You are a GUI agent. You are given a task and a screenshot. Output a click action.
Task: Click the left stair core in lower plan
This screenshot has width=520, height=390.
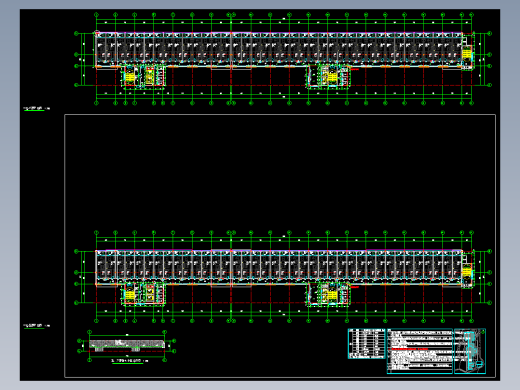144,294
